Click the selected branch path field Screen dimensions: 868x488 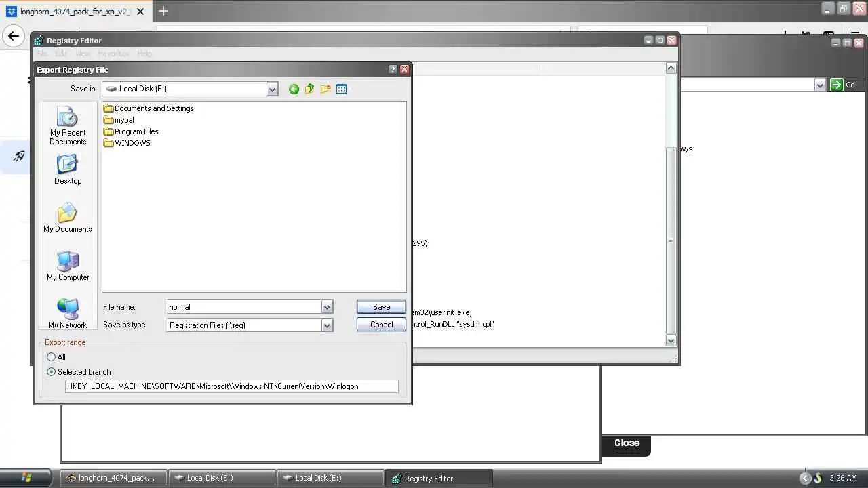coord(231,386)
